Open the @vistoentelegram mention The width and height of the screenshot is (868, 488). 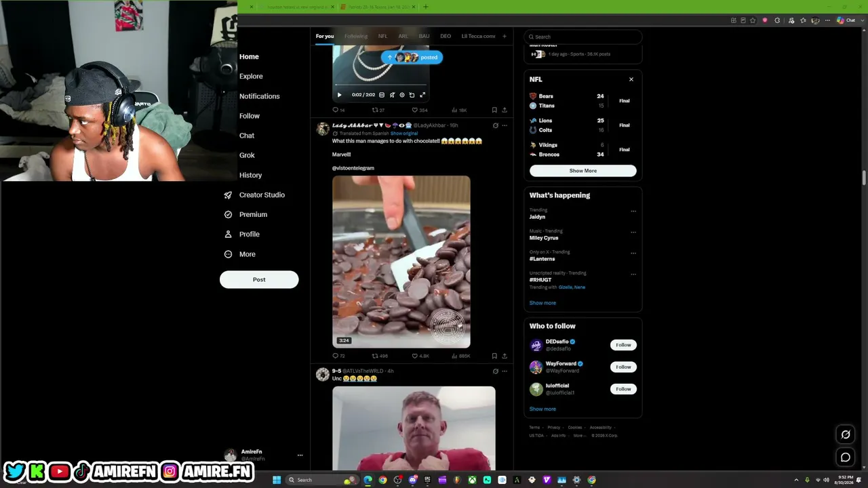353,168
